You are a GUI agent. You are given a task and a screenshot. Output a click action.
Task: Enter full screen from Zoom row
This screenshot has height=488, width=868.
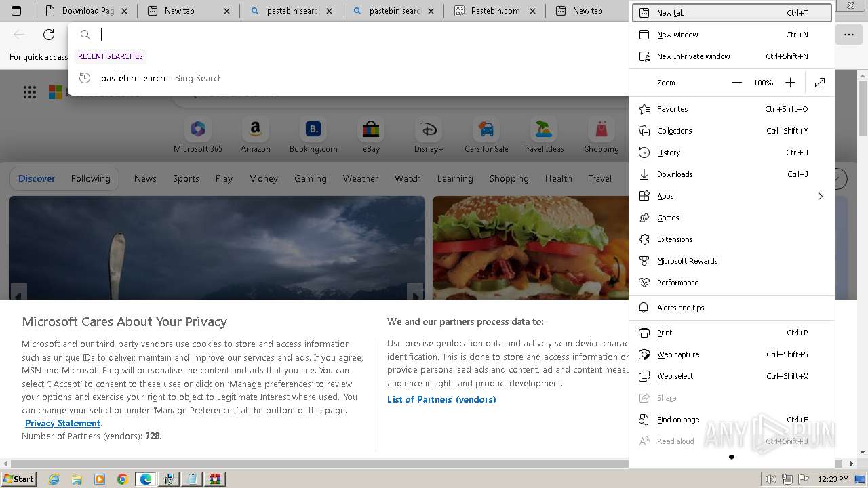(x=820, y=83)
